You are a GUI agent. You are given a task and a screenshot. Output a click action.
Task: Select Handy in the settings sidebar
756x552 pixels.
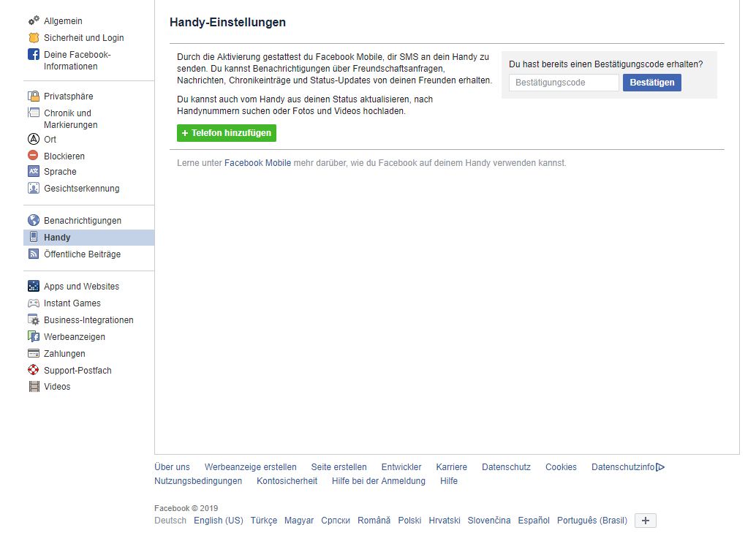(x=57, y=238)
